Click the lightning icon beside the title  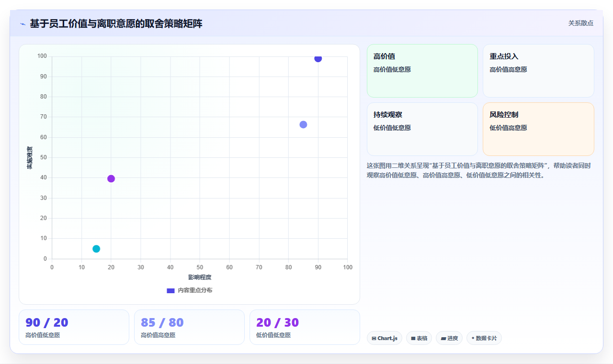point(23,23)
